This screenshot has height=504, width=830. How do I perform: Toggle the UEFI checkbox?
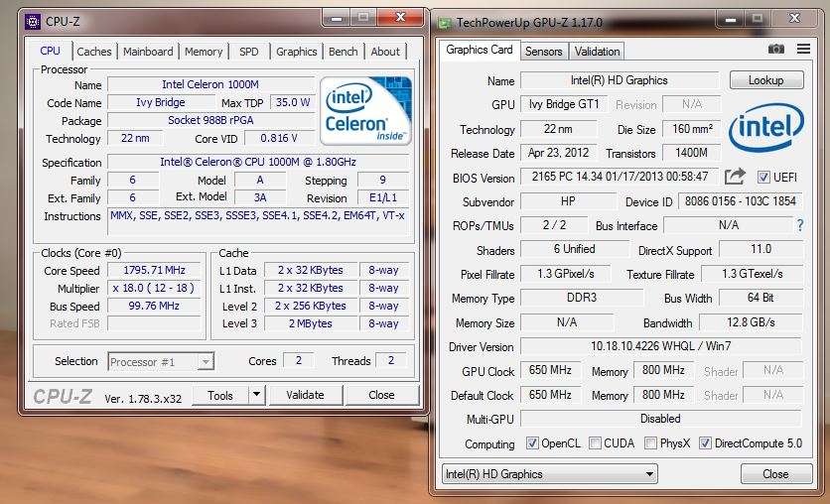[x=763, y=178]
